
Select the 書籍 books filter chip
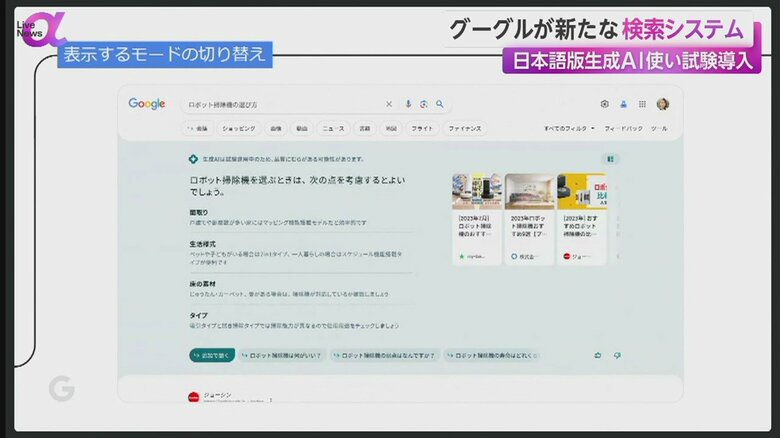(x=365, y=128)
